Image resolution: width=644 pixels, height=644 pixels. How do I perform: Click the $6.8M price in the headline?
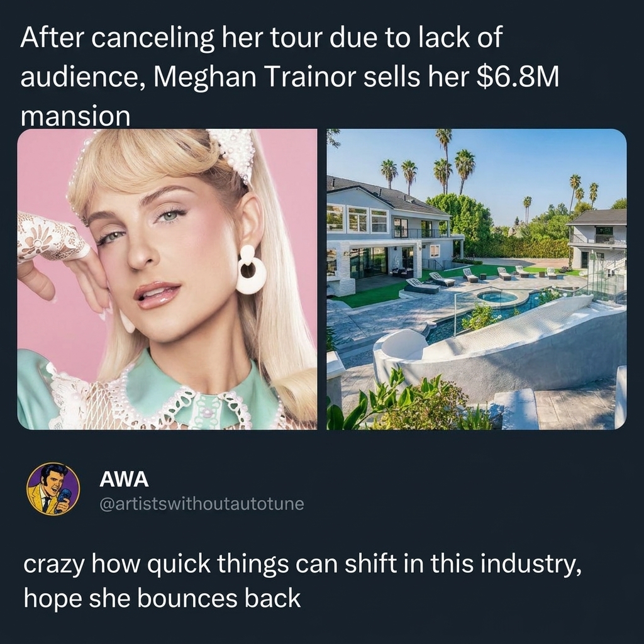[x=518, y=77]
